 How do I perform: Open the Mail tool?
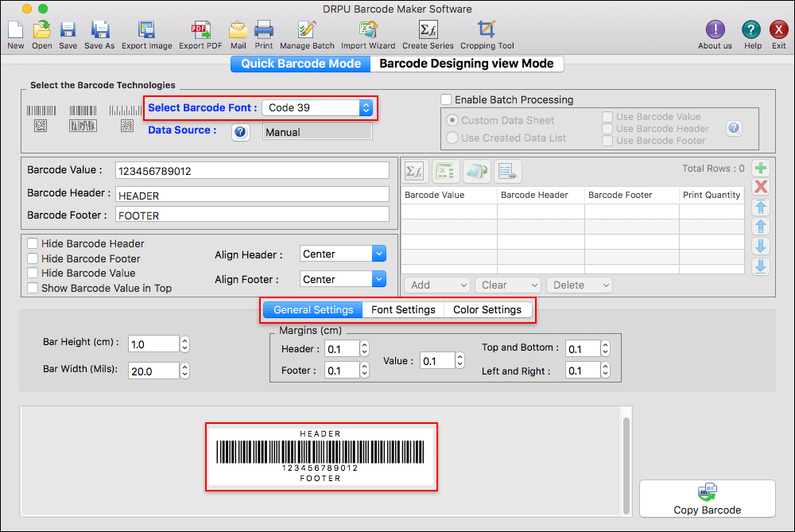click(x=238, y=30)
